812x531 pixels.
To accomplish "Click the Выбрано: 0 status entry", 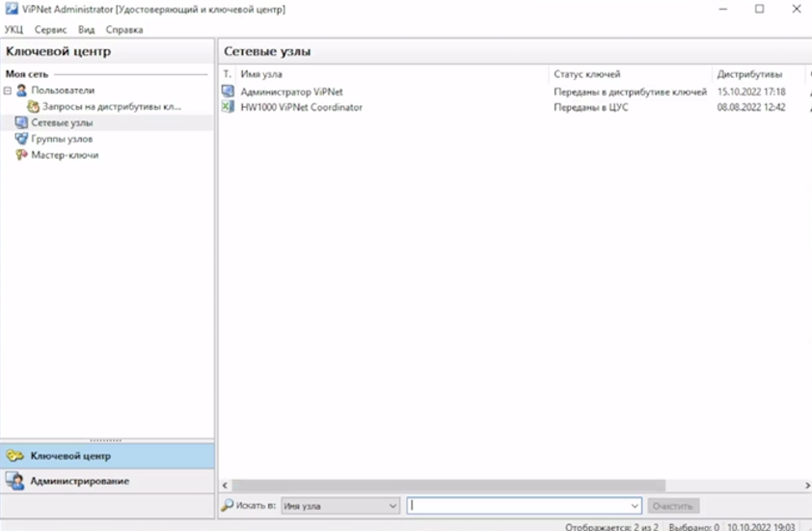I will (x=693, y=526).
